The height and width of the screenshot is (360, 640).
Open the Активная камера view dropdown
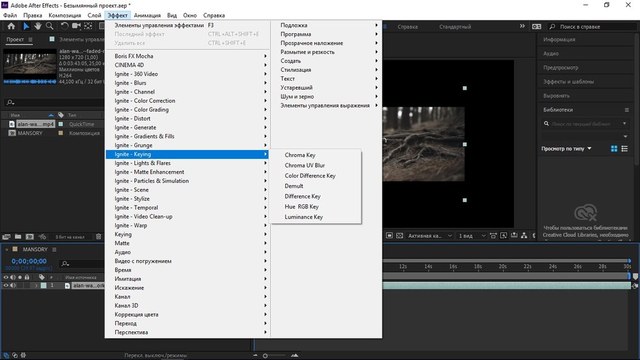(430, 236)
